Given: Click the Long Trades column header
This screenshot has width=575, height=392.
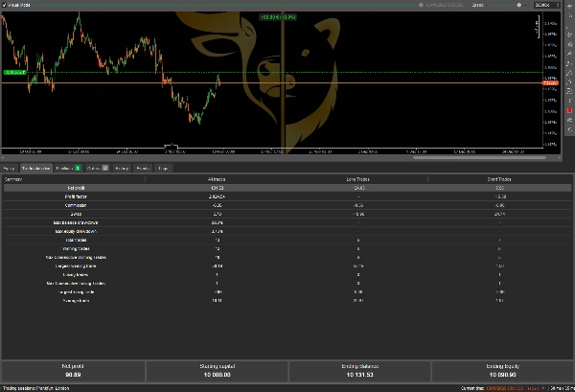Looking at the screenshot, I should tap(357, 179).
